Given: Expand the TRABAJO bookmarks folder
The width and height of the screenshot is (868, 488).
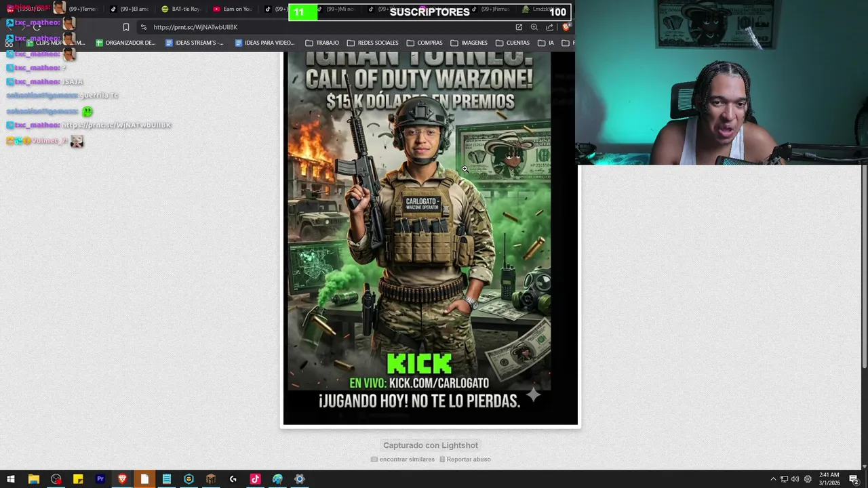Looking at the screenshot, I should [322, 43].
